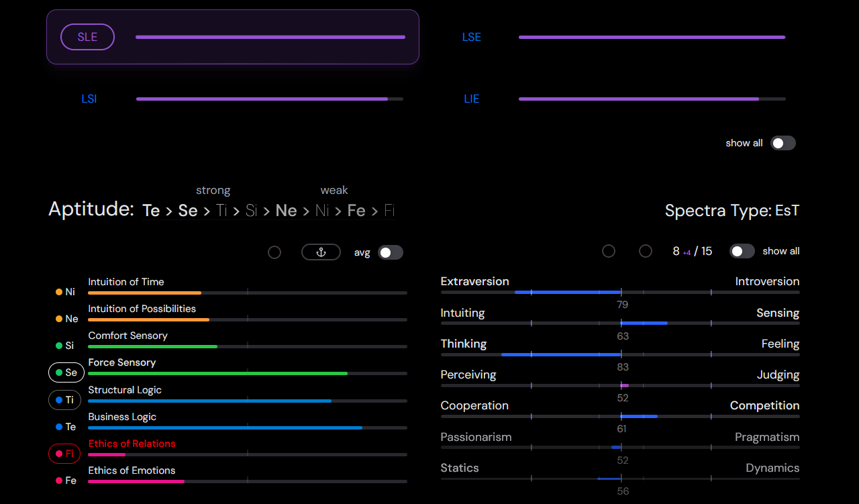The height and width of the screenshot is (504, 859).
Task: Open the LSI type result
Action: tap(89, 99)
